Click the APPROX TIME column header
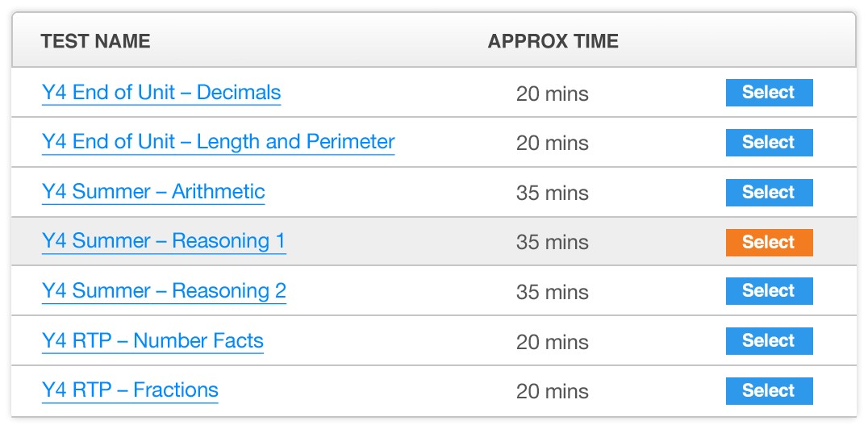 pos(553,41)
